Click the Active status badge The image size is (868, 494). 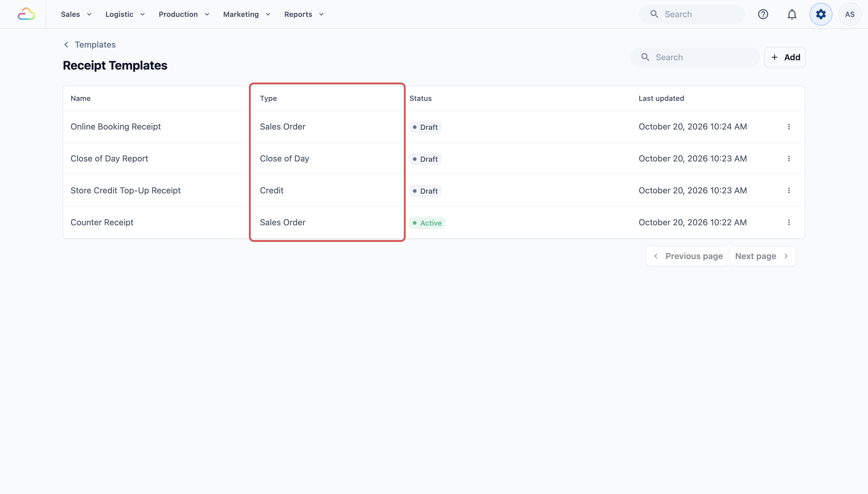(x=427, y=223)
